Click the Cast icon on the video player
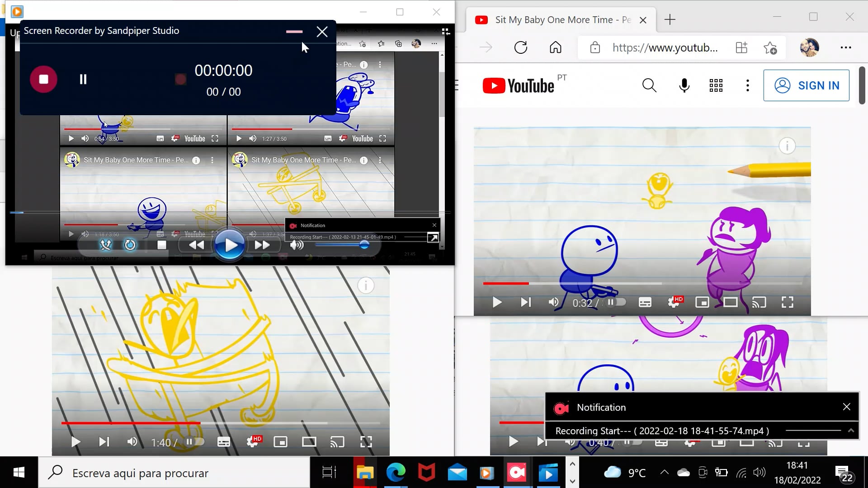The height and width of the screenshot is (488, 868). pos(759,302)
